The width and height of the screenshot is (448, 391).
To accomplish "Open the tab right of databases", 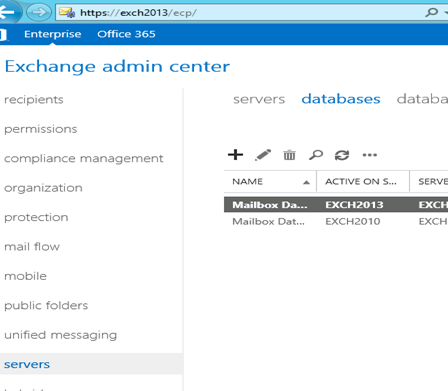I will (422, 99).
